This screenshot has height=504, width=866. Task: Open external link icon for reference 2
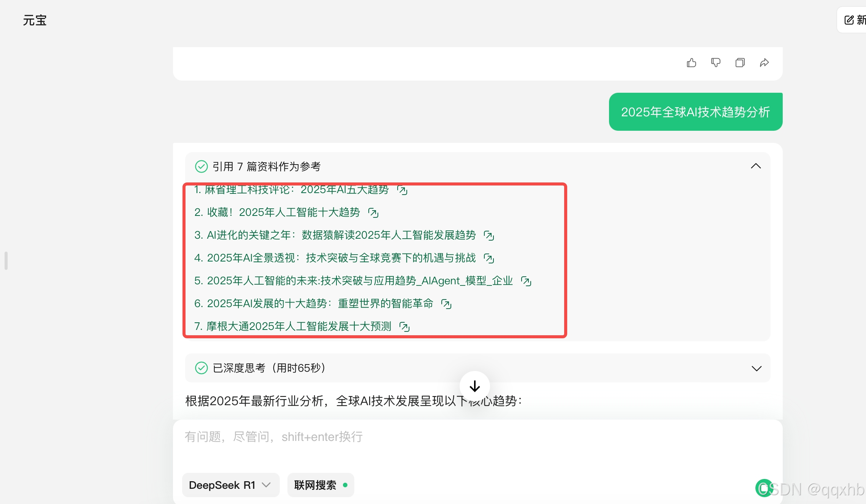pyautogui.click(x=373, y=213)
